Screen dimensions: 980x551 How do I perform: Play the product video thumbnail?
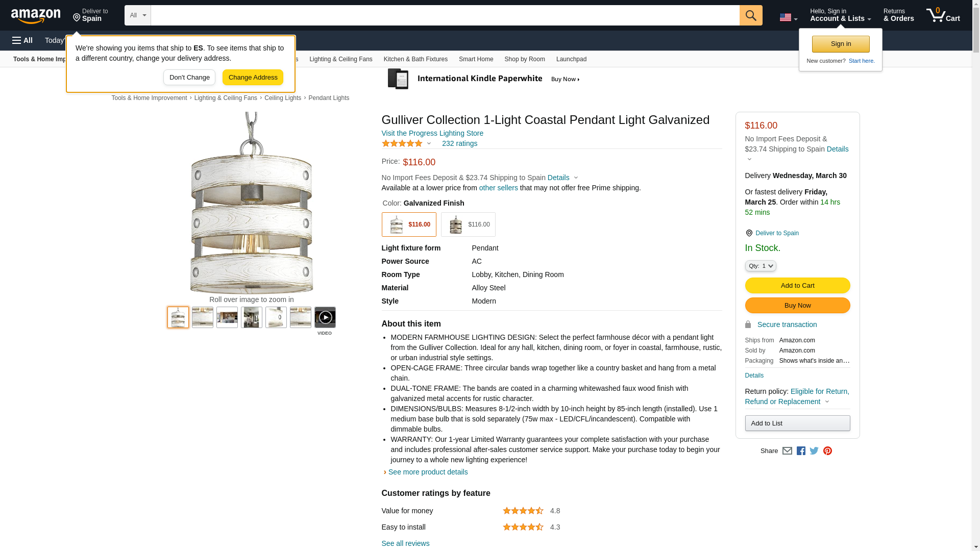[x=325, y=317]
